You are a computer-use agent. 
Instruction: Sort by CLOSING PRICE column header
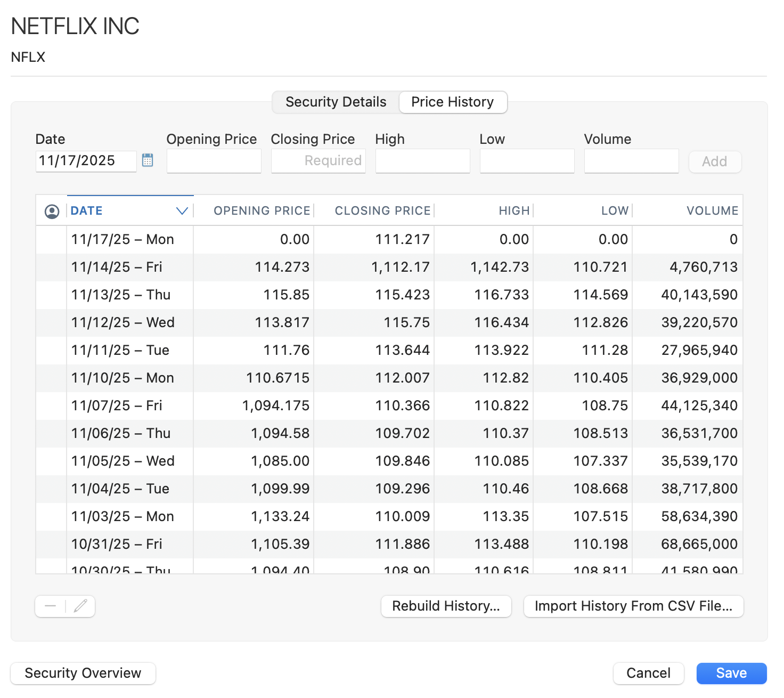[x=374, y=211]
